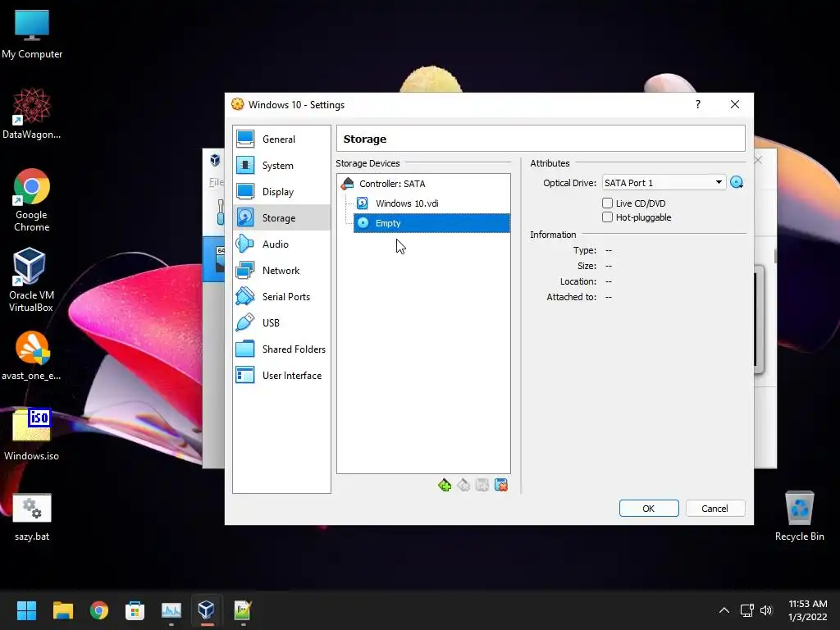Open File Explorer from the taskbar
Viewport: 840px width, 630px height.
coord(62,610)
